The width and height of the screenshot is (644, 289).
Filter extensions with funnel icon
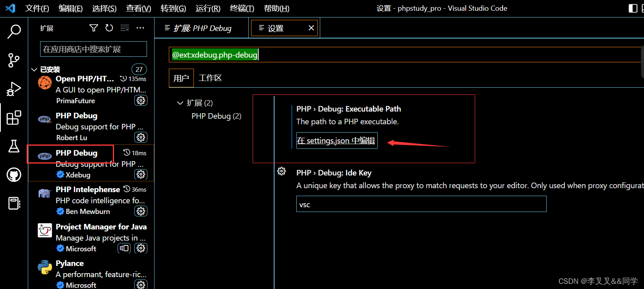[x=94, y=28]
